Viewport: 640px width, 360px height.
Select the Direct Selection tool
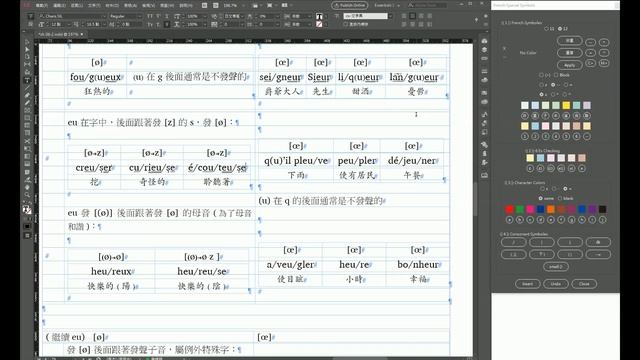point(27,49)
